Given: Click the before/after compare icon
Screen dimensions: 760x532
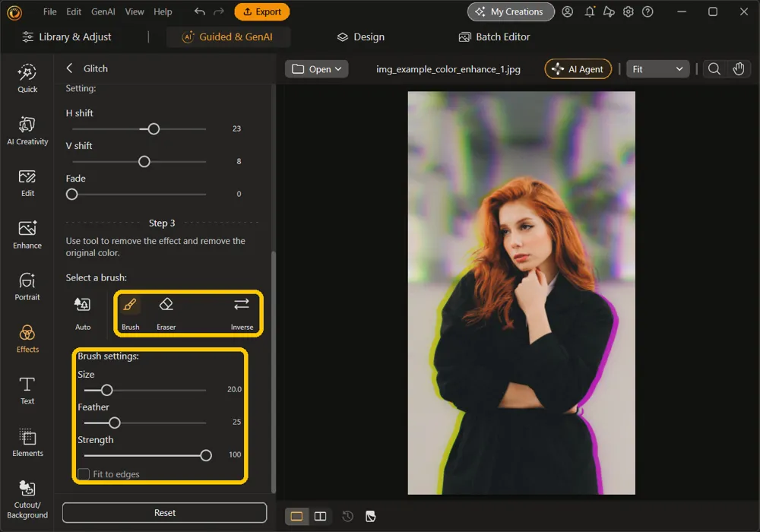Looking at the screenshot, I should coord(371,516).
